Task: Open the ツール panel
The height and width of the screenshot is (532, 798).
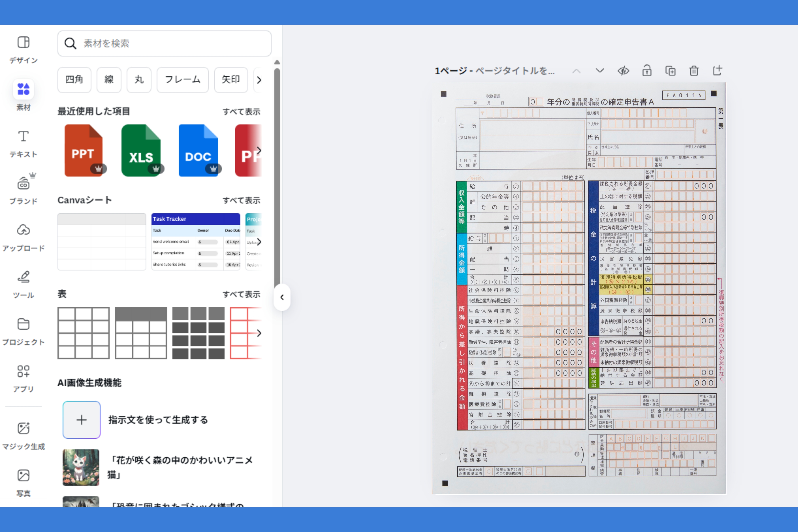Action: coord(23,284)
